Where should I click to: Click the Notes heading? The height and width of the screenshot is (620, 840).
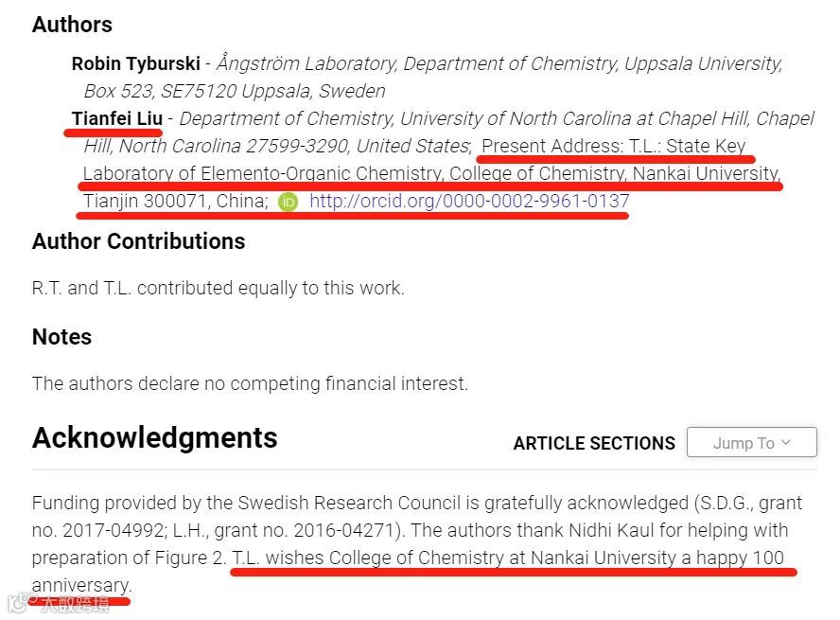(62, 337)
